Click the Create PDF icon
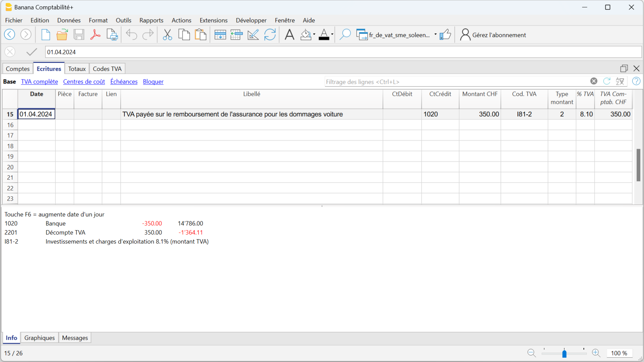Viewport: 644px width, 362px height. tap(95, 35)
